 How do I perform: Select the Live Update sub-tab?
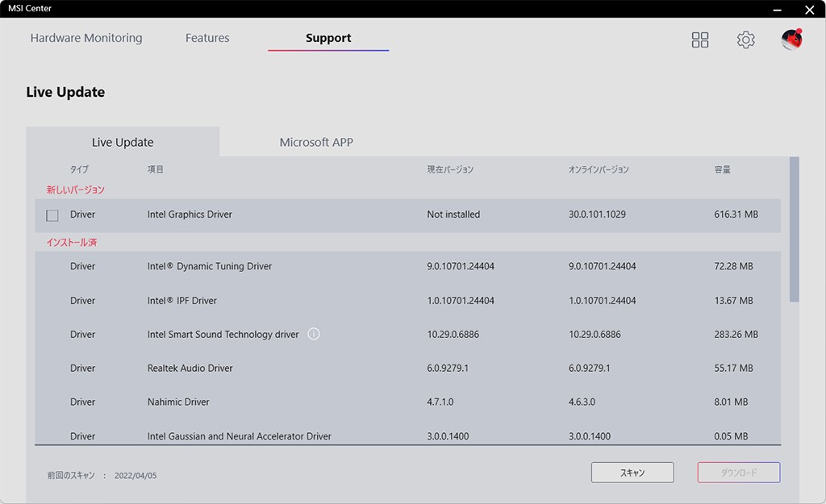(123, 142)
